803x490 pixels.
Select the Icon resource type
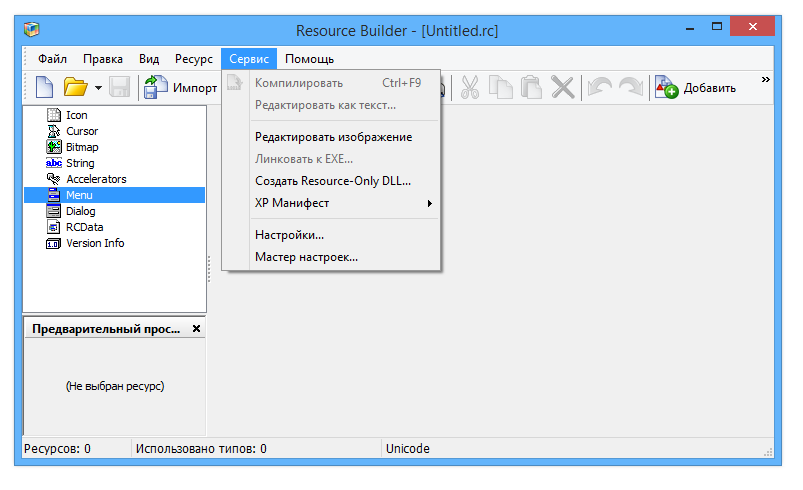[76, 115]
